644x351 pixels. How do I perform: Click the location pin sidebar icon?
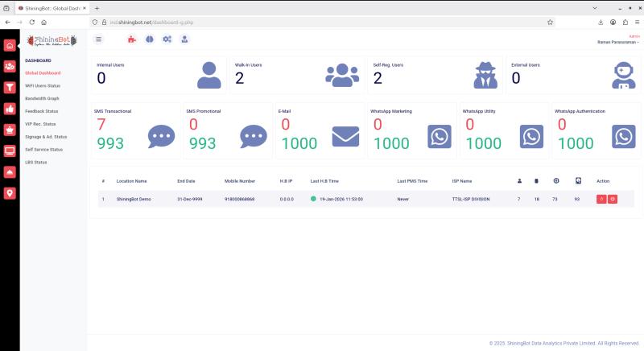click(x=10, y=192)
